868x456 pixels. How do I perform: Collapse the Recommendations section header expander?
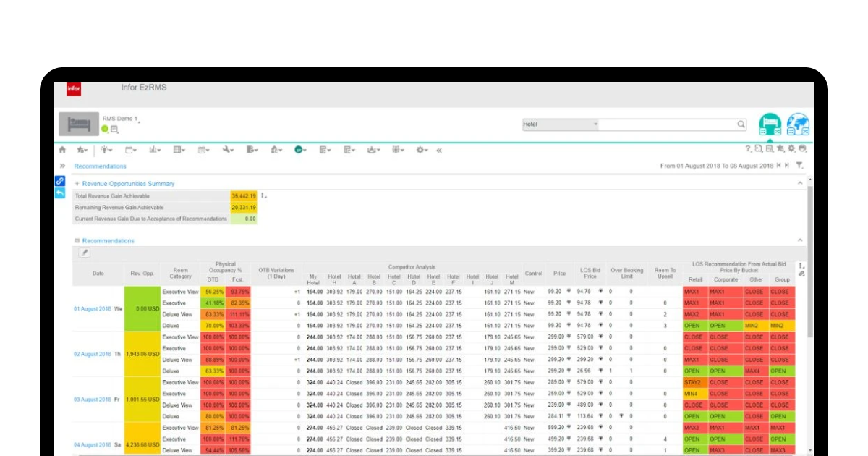[77, 241]
